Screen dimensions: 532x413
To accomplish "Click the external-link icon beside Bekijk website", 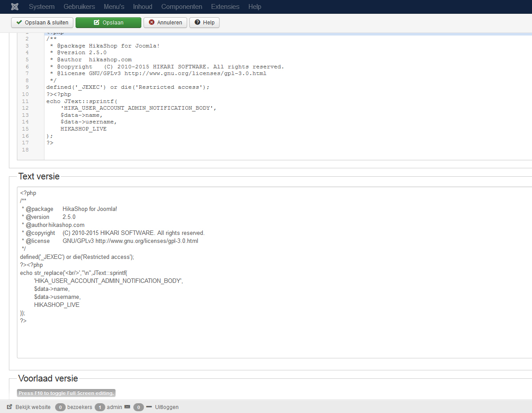I will tap(9, 406).
